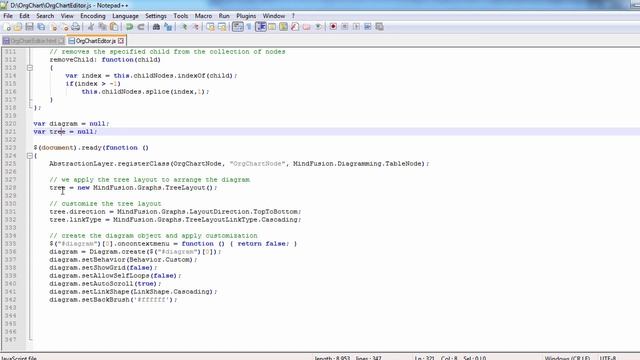Screen dimensions: 640x360
Task: Paste from clipboard using the toolbar icon
Action: point(114,27)
